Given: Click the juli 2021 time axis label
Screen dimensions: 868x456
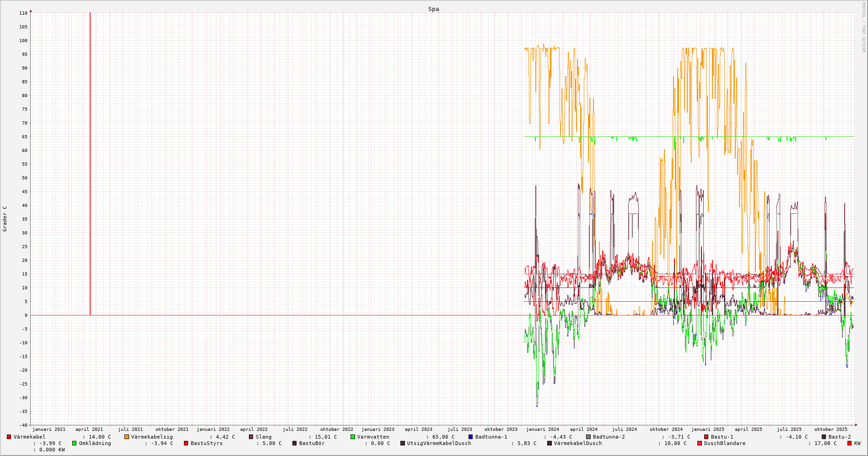Looking at the screenshot, I should click(130, 429).
